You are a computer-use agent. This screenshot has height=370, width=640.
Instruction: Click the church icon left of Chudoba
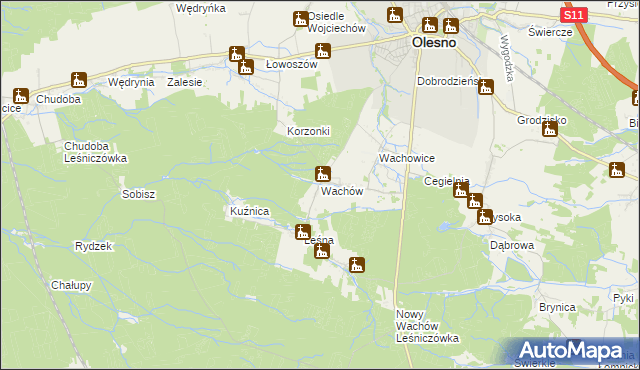(20, 96)
